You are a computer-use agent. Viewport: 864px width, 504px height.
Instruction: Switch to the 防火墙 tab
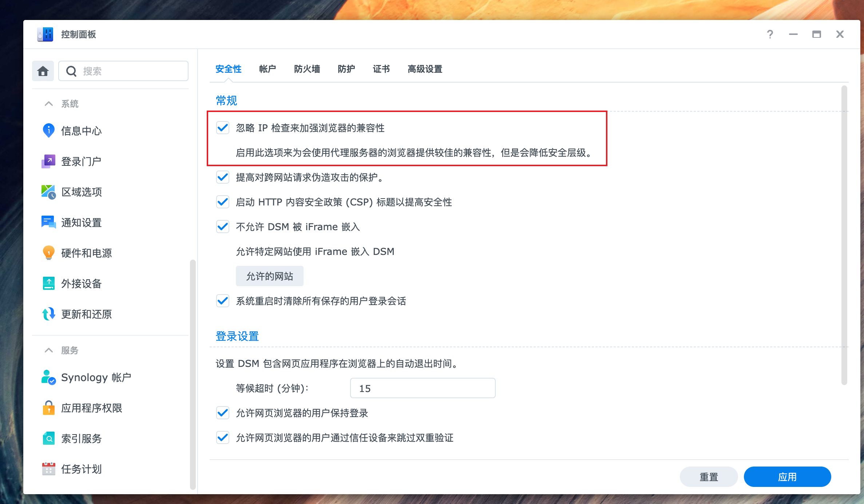(307, 69)
